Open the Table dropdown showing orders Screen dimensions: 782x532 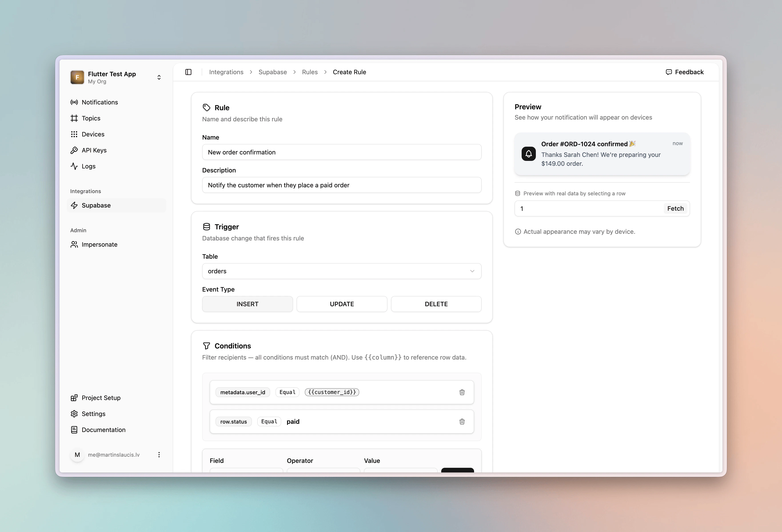(x=341, y=271)
